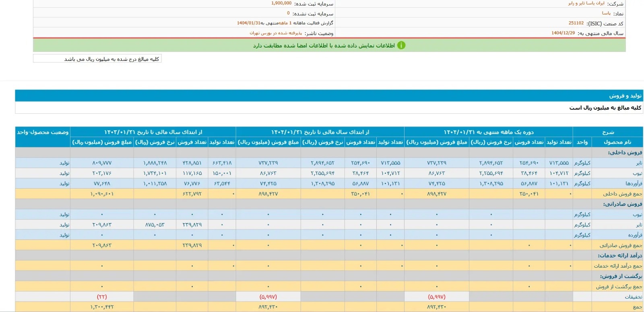Click the registered capital value 1,900,000
644x312 pixels.
(x=281, y=3)
